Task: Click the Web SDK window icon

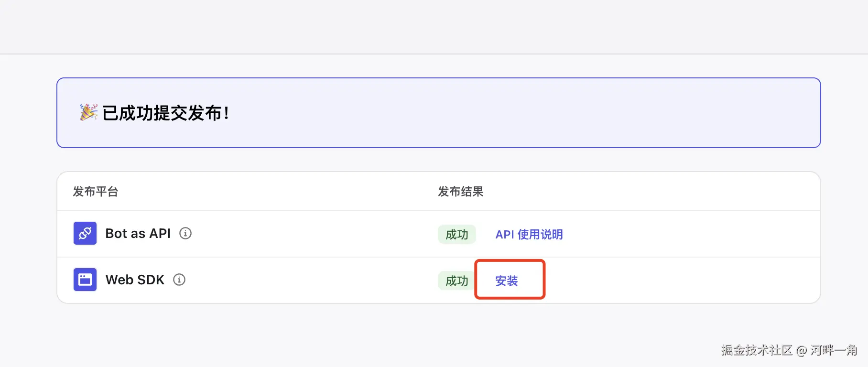Action: pos(85,280)
